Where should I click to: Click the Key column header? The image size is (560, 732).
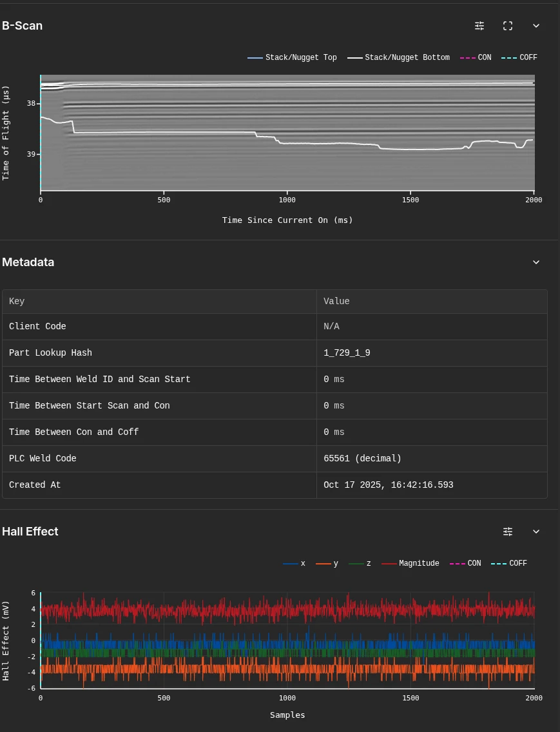(x=17, y=302)
